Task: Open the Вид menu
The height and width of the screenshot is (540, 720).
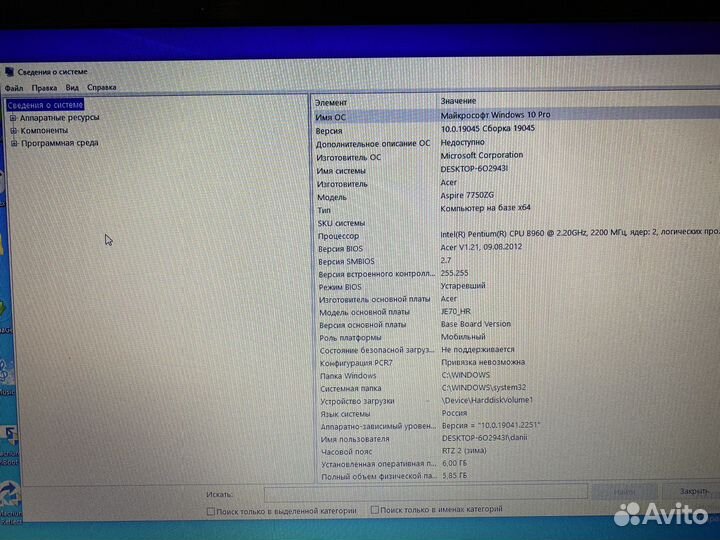Action: pyautogui.click(x=72, y=87)
